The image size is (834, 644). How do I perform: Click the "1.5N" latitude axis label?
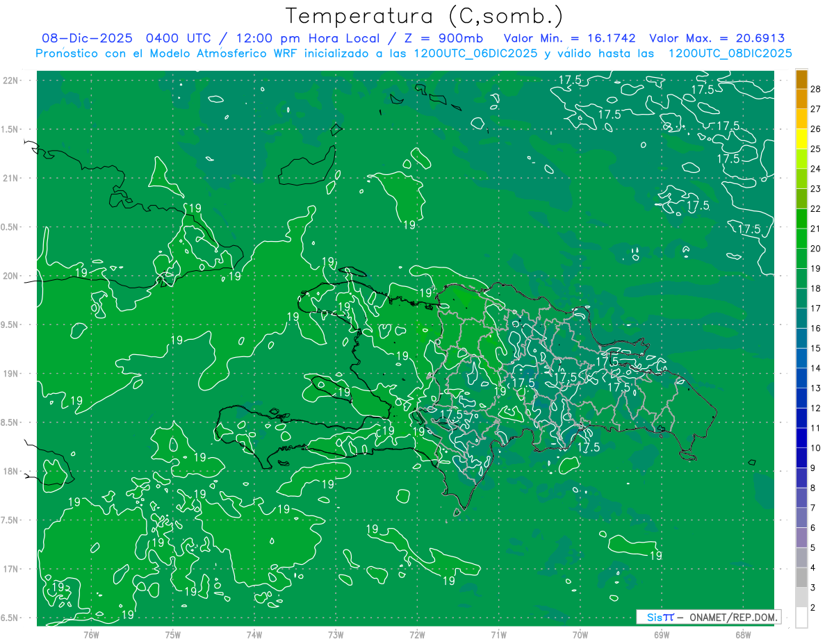point(10,130)
